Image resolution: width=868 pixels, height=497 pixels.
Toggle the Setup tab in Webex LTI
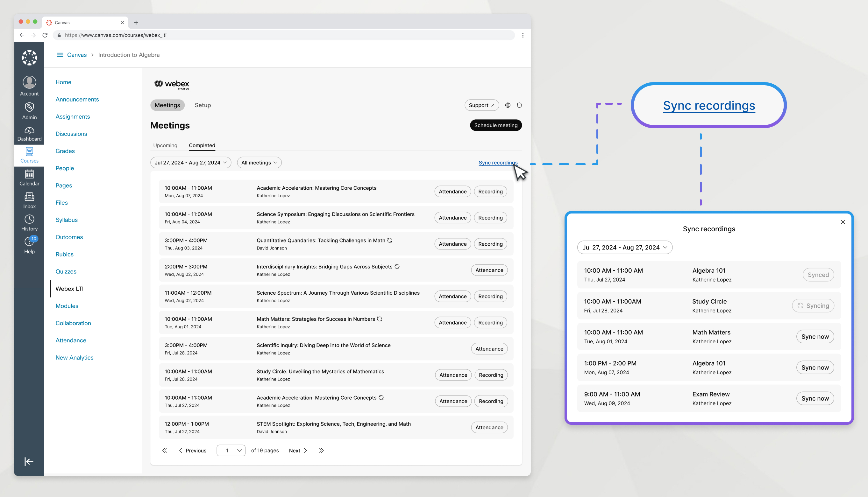point(203,105)
